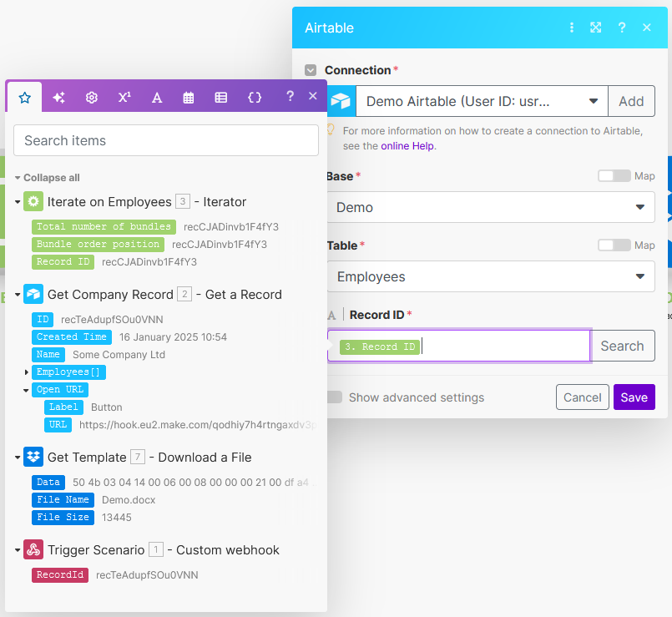Open the array functions tab
Image resolution: width=672 pixels, height=617 pixels.
point(221,98)
